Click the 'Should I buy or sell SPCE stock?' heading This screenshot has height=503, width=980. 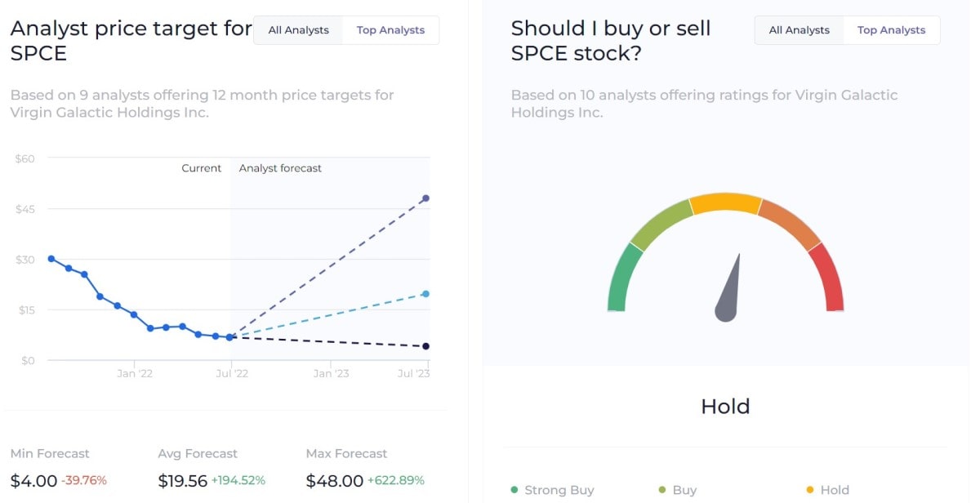(611, 41)
